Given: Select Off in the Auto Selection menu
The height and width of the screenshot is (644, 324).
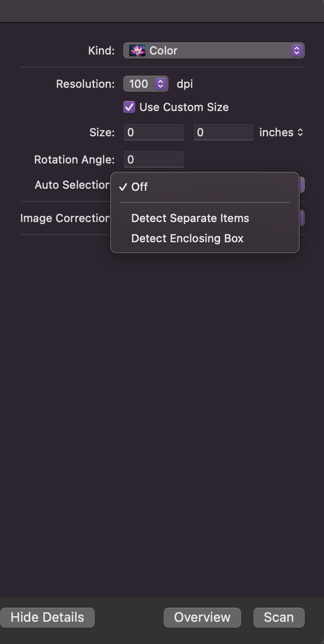Looking at the screenshot, I should click(x=140, y=187).
